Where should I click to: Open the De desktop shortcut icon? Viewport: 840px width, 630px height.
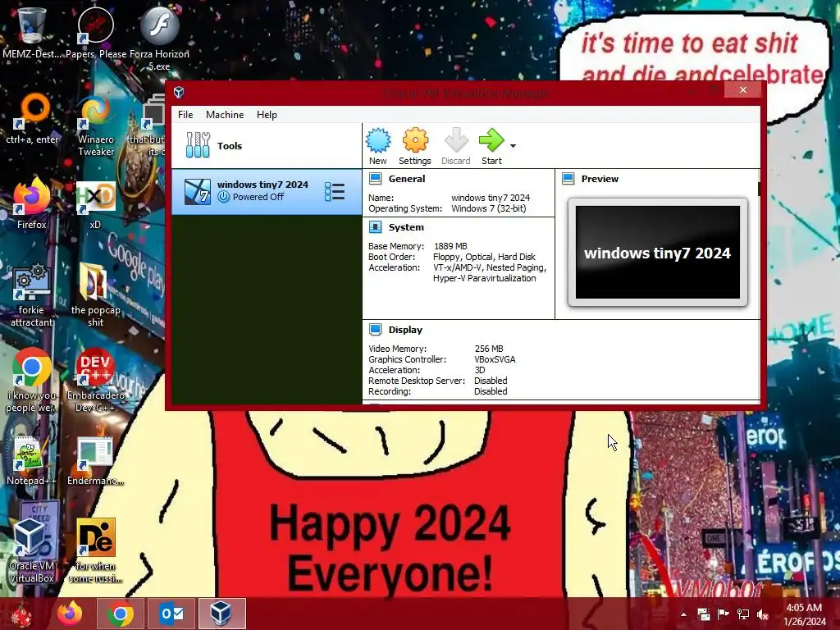pyautogui.click(x=95, y=550)
